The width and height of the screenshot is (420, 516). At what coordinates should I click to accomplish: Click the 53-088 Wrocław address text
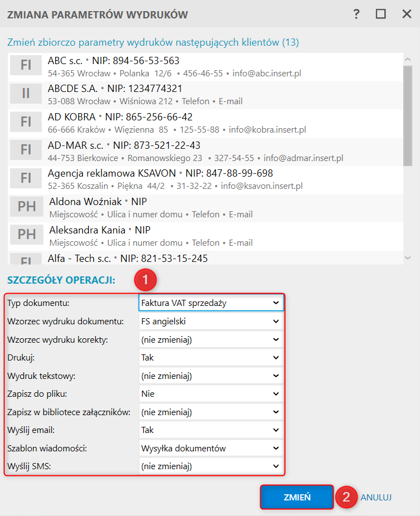pyautogui.click(x=79, y=101)
